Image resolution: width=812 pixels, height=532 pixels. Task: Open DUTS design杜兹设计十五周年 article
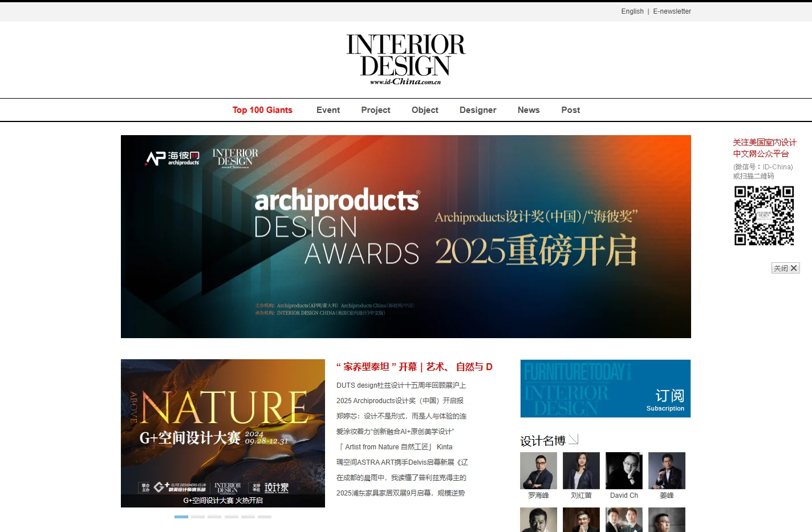[401, 385]
